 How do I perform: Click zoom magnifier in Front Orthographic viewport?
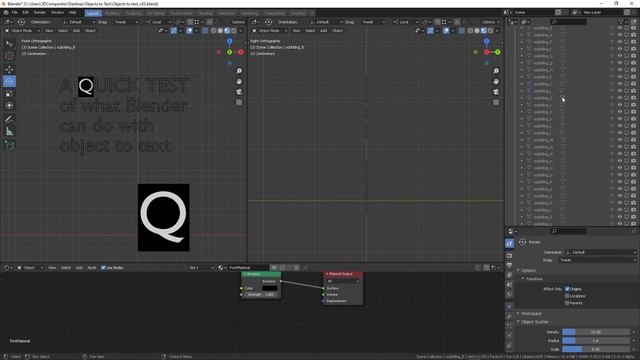[239, 71]
